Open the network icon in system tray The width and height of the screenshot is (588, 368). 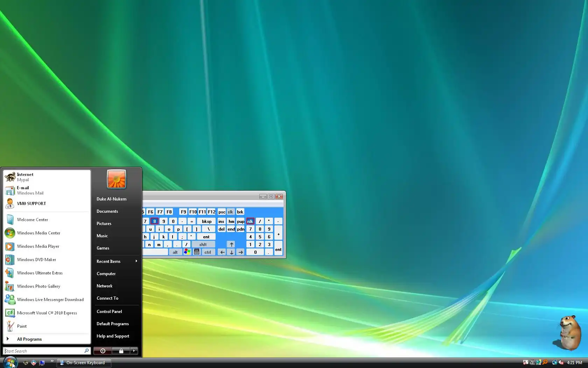click(554, 362)
